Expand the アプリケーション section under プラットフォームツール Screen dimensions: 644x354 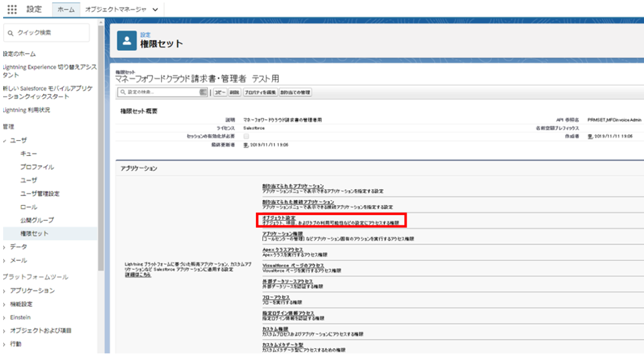tap(4, 291)
